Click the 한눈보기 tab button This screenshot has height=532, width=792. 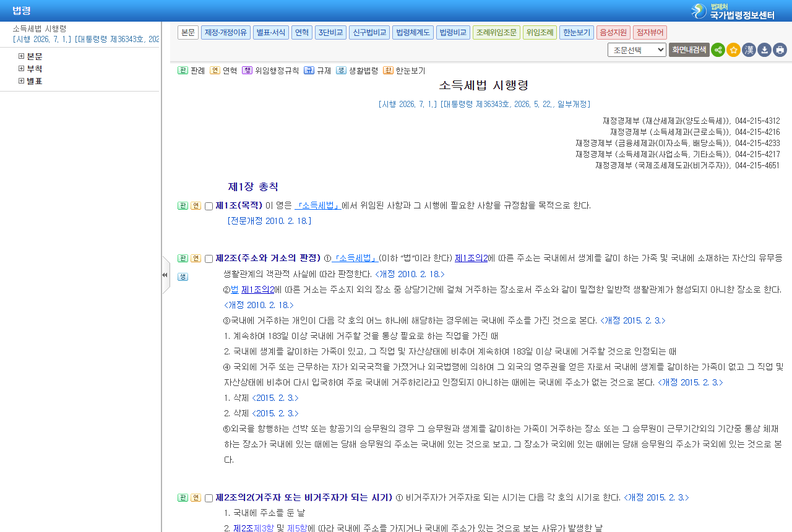[x=577, y=33]
